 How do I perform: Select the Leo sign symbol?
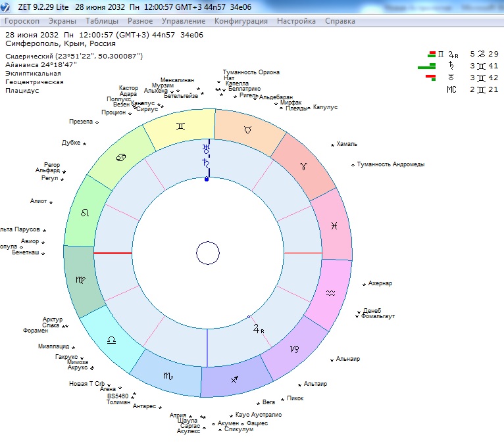85,213
